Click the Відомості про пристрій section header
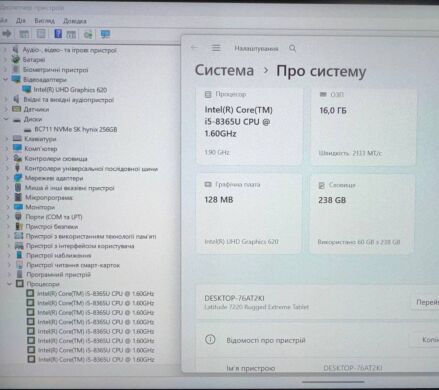 pos(266,340)
